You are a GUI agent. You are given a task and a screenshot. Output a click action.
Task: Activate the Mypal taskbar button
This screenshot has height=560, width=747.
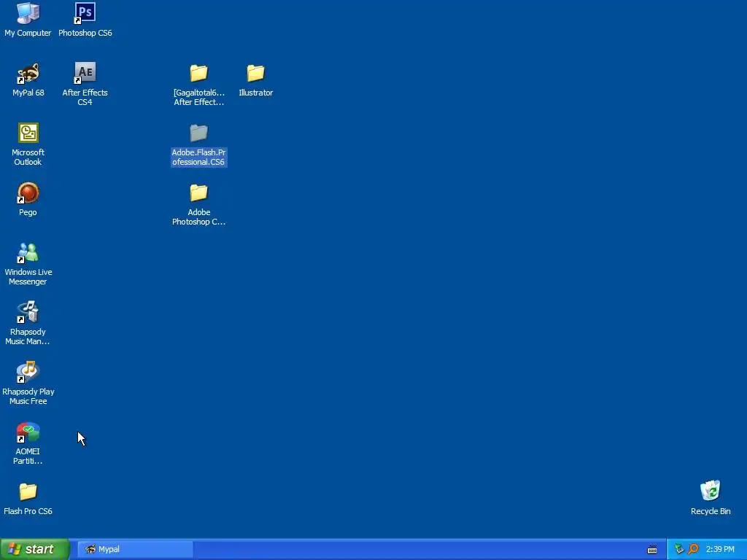tap(135, 549)
